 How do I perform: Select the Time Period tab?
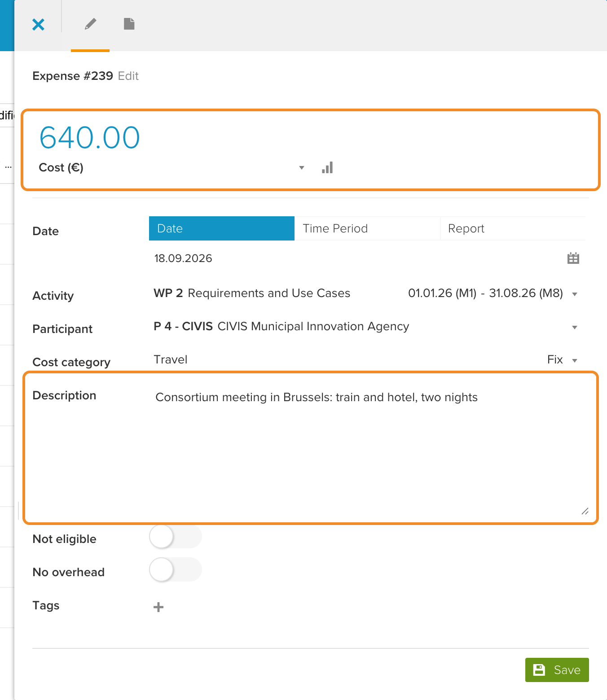(x=367, y=228)
